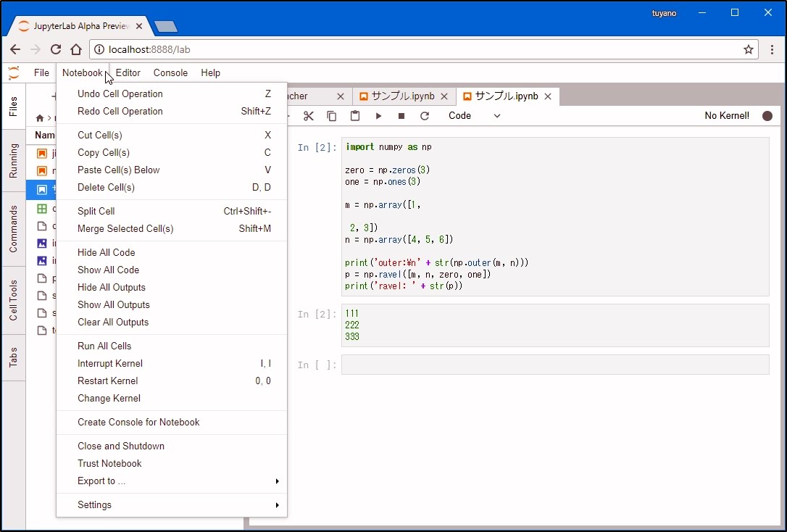Viewport: 787px width, 532px height.
Task: Click the kernel status circle indicator
Action: pyautogui.click(x=767, y=116)
